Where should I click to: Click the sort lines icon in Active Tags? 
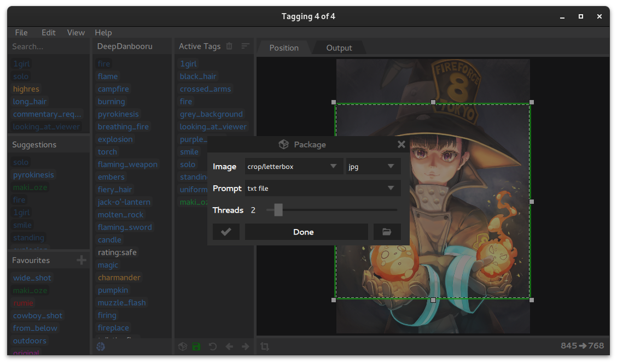point(245,46)
